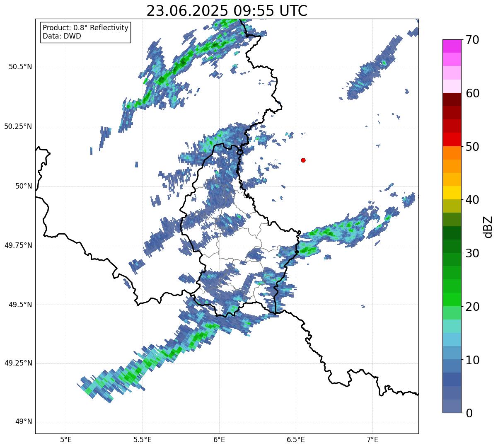Click the 5.5°E longitude label

tap(143, 439)
